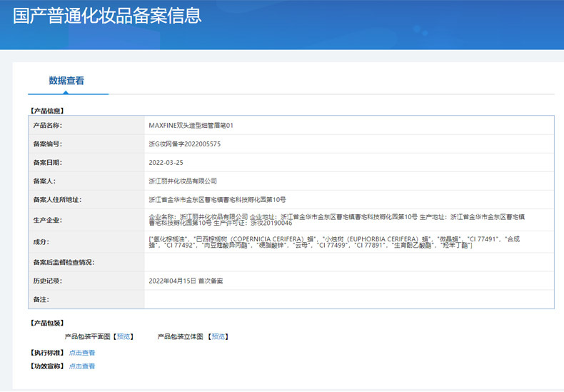Image resolution: width=564 pixels, height=392 pixels.
Task: Click the 生产企业: row label
Action: pos(48,220)
